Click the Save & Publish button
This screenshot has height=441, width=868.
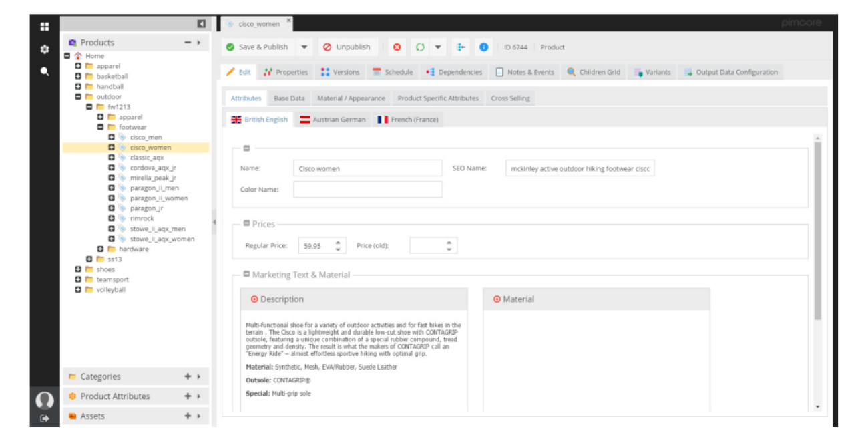(x=257, y=47)
